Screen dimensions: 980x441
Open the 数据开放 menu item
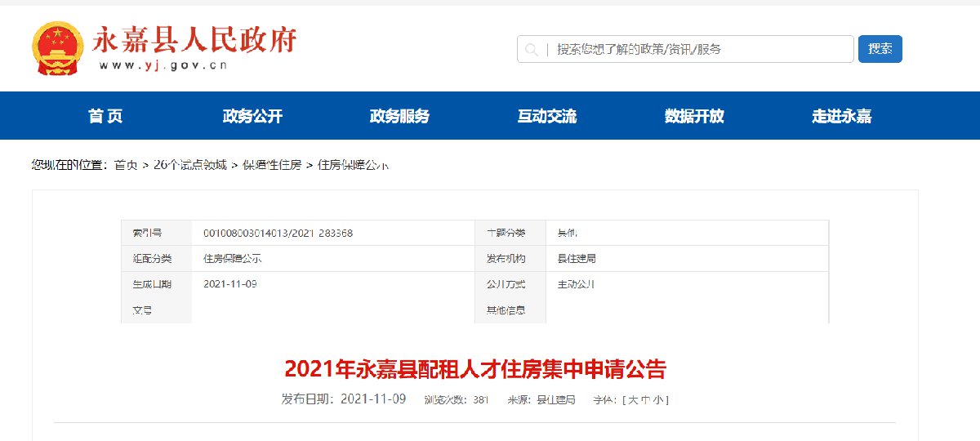(x=694, y=116)
